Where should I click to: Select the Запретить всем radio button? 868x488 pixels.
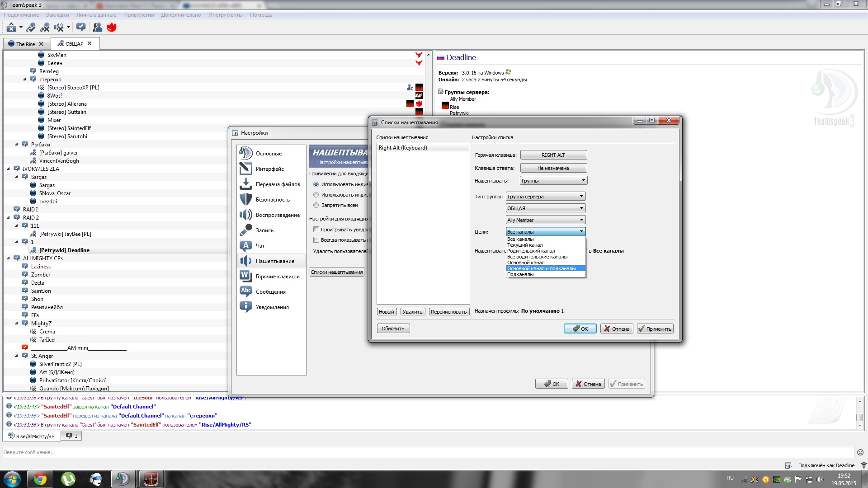[316, 205]
